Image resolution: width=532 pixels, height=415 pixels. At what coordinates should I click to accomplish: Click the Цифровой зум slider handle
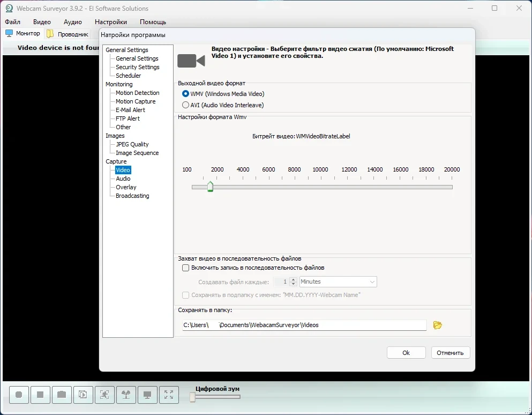click(x=193, y=397)
